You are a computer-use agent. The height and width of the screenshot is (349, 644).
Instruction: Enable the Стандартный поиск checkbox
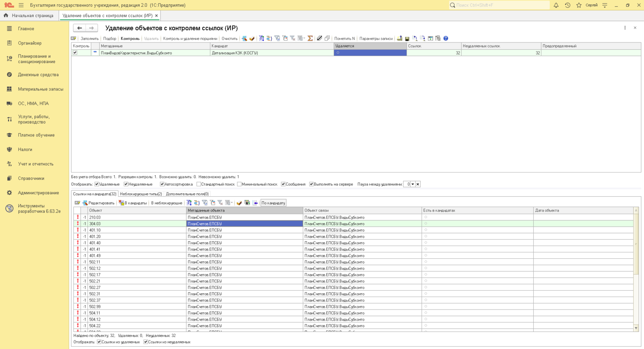pos(199,184)
